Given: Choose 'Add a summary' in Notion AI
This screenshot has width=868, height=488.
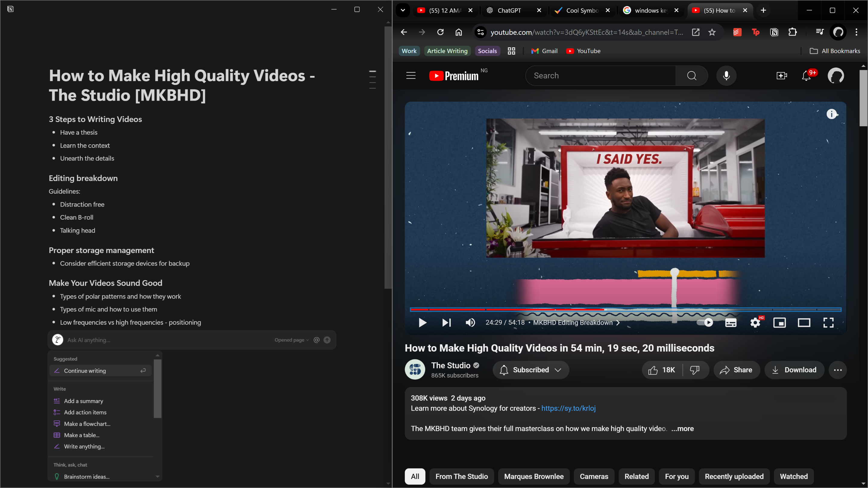Looking at the screenshot, I should pyautogui.click(x=100, y=401).
